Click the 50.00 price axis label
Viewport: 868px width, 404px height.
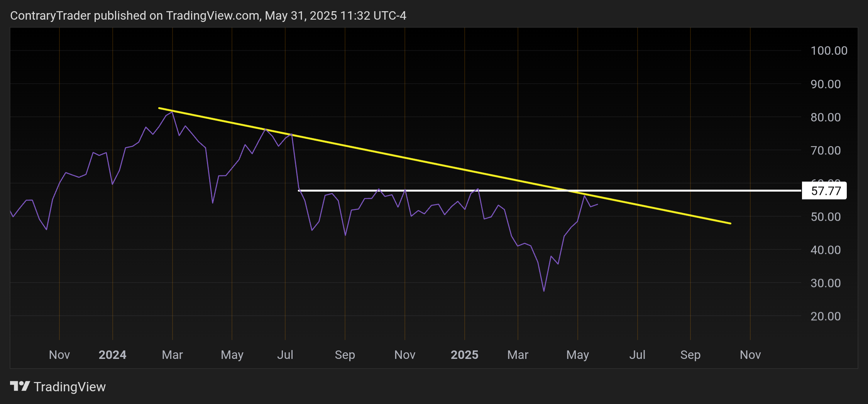[826, 217]
